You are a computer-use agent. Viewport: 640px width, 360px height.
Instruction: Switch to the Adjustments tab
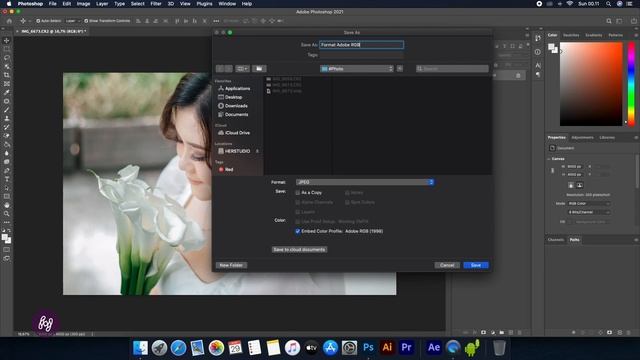pyautogui.click(x=582, y=138)
